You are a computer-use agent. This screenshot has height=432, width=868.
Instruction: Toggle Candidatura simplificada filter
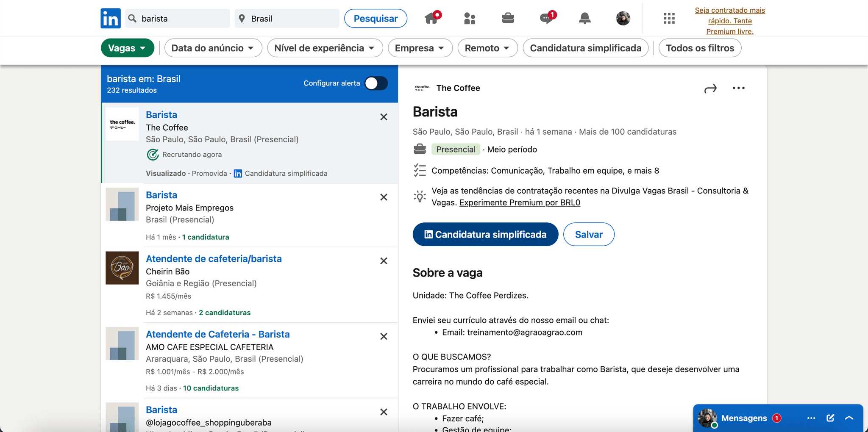585,48
